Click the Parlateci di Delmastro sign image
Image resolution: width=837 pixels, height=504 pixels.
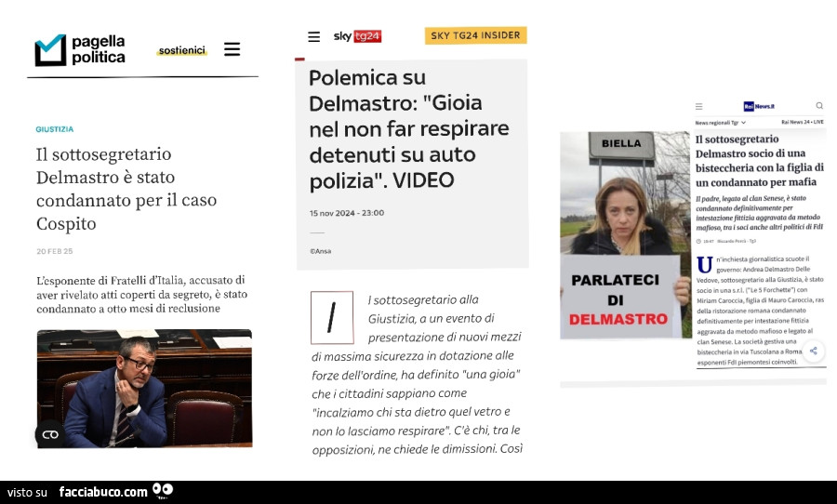pos(619,237)
